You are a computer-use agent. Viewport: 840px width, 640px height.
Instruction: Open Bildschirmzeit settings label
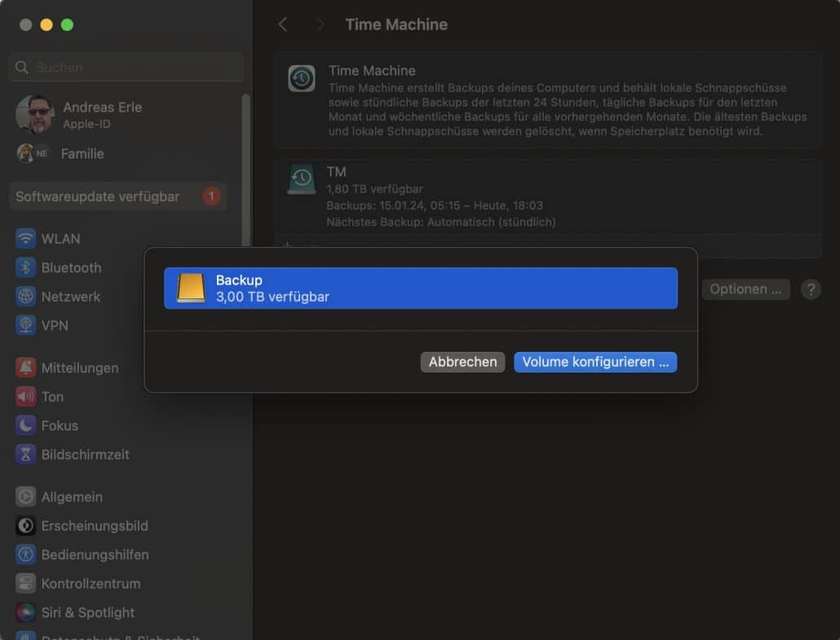pos(85,455)
